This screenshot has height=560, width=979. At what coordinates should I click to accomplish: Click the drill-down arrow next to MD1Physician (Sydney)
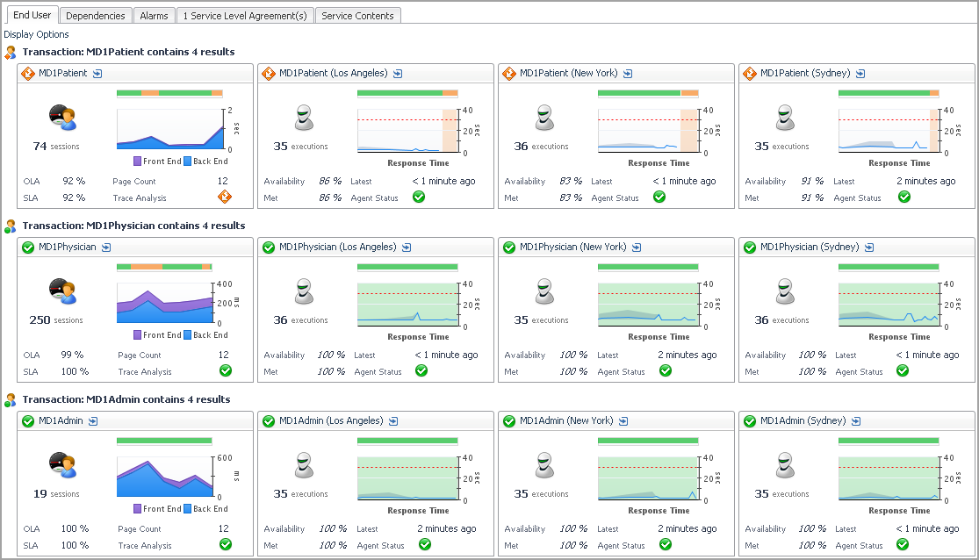(869, 248)
